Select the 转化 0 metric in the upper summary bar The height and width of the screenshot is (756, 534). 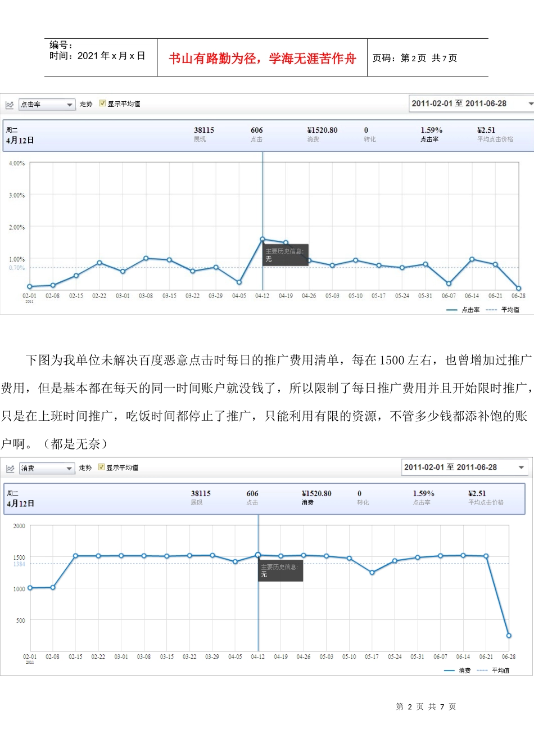coord(369,134)
